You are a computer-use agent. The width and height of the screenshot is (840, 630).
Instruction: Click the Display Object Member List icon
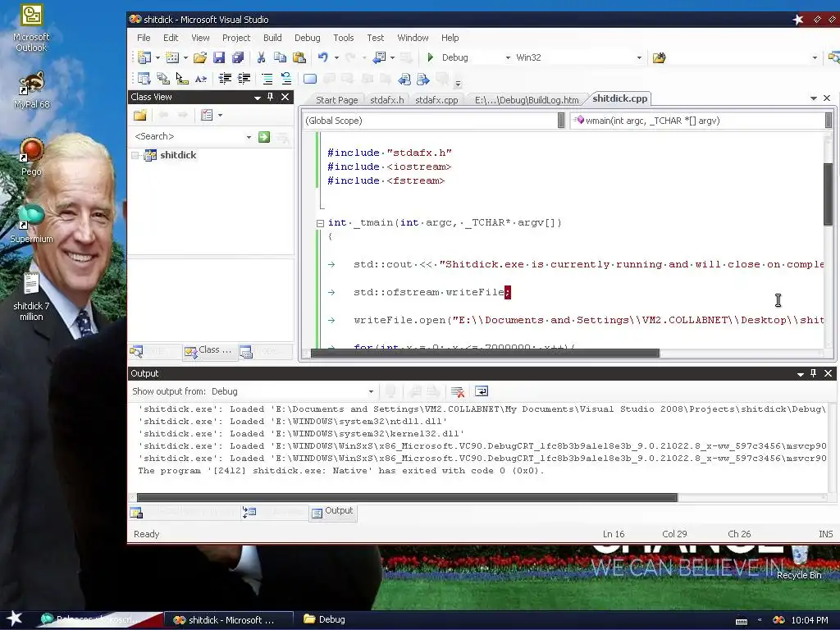point(144,79)
